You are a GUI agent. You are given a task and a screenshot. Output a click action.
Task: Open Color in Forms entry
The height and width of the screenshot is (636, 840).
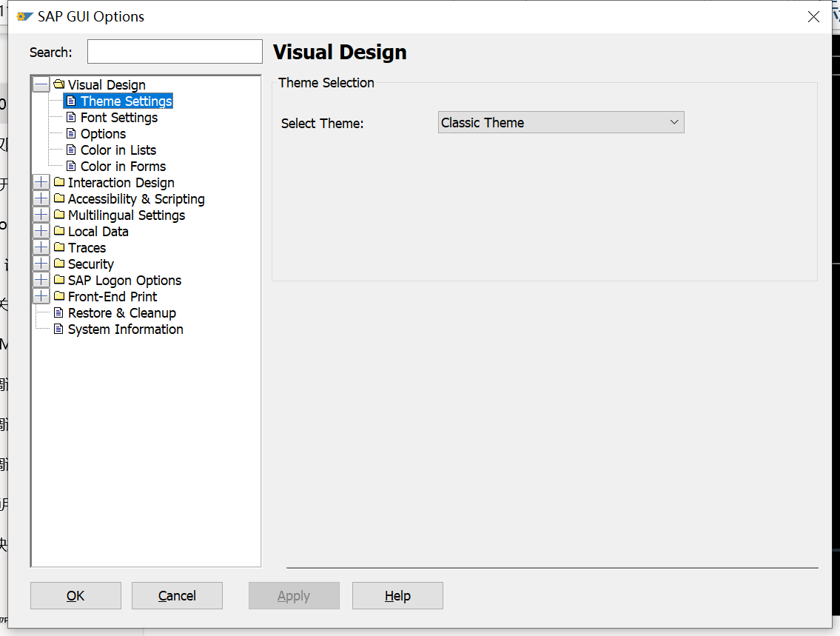point(123,166)
